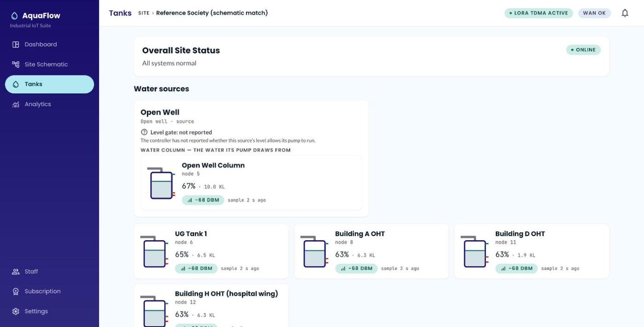Click the Subscription badge icon in sidebar

coord(16,292)
